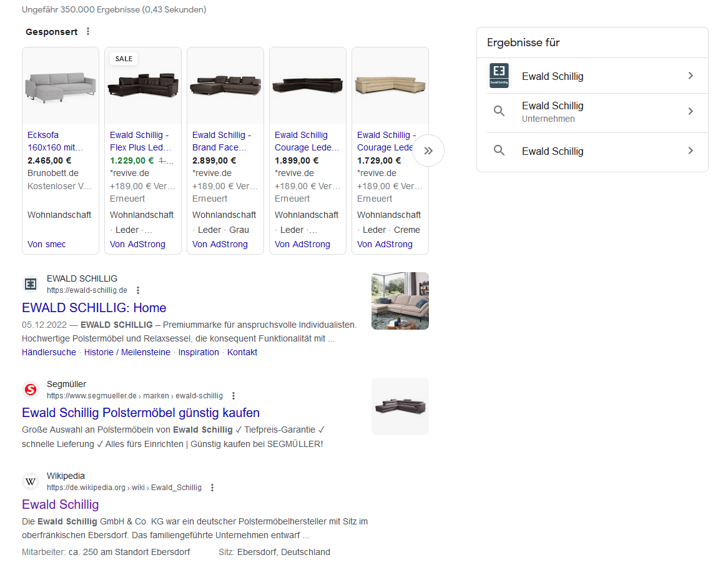
Task: Go to the Inspiration sitelink
Action: (199, 352)
